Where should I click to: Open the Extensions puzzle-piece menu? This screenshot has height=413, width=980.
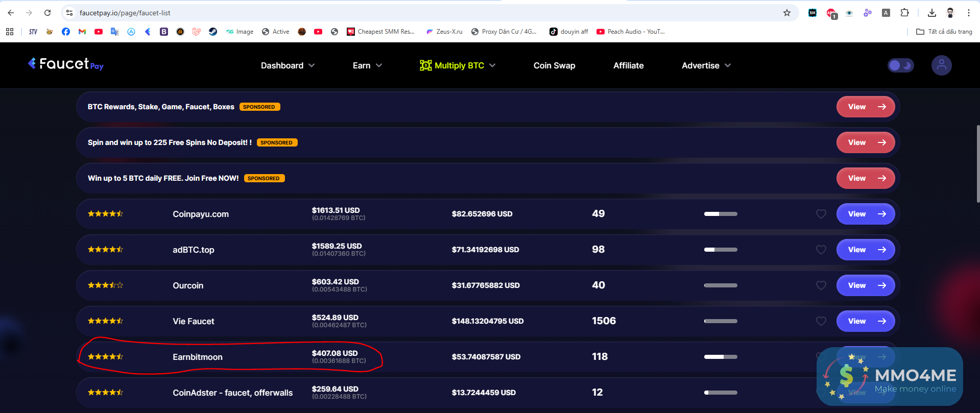pos(904,13)
